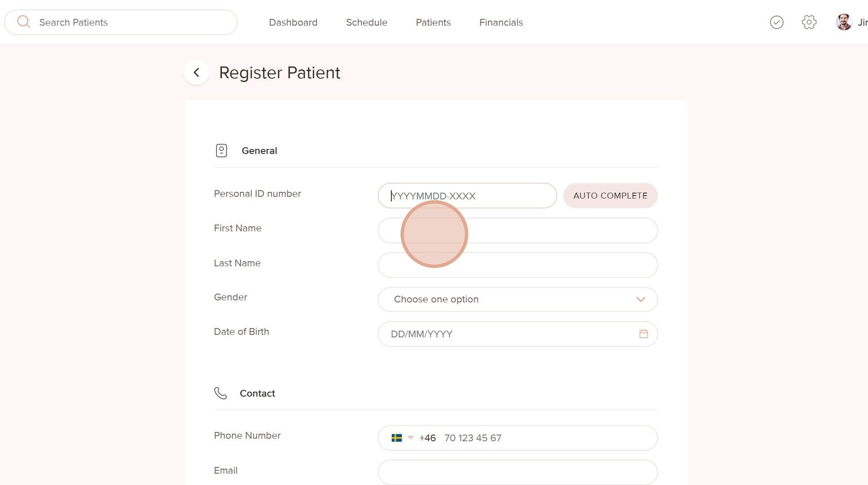Open settings gear icon
Viewport: 868px width, 485px height.
point(809,22)
